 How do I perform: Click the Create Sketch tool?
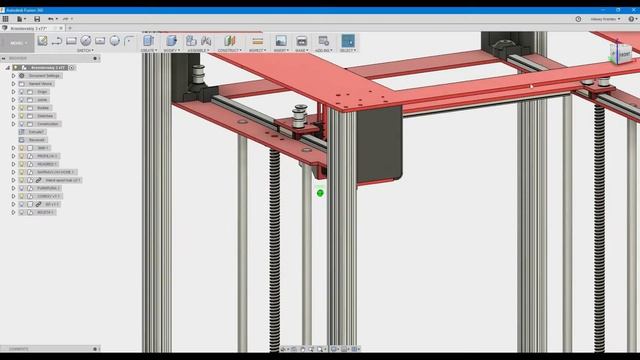[x=42, y=40]
